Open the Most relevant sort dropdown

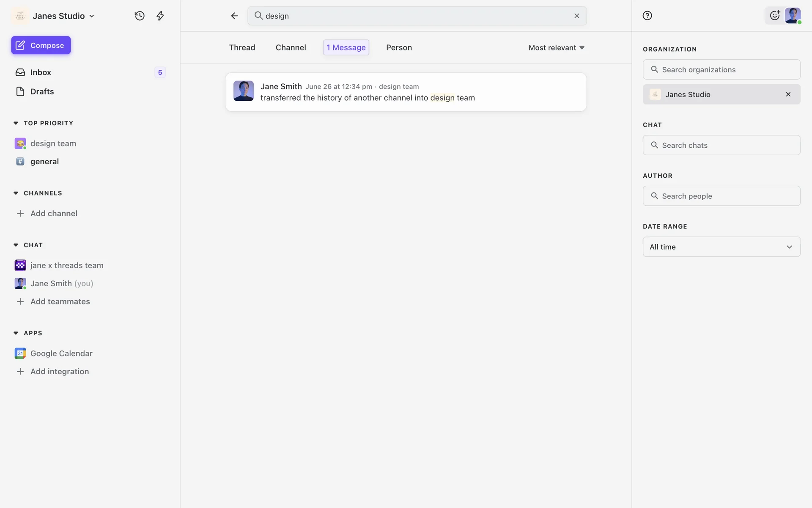pos(556,47)
